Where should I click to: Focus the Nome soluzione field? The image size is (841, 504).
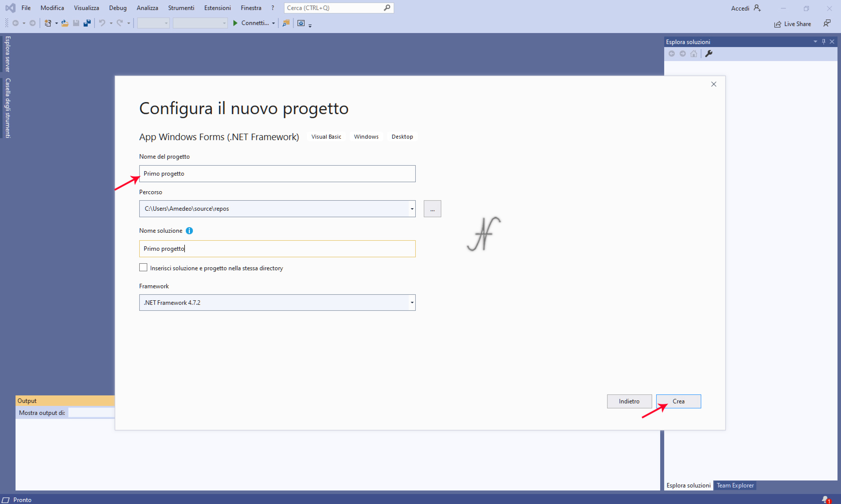pyautogui.click(x=277, y=249)
